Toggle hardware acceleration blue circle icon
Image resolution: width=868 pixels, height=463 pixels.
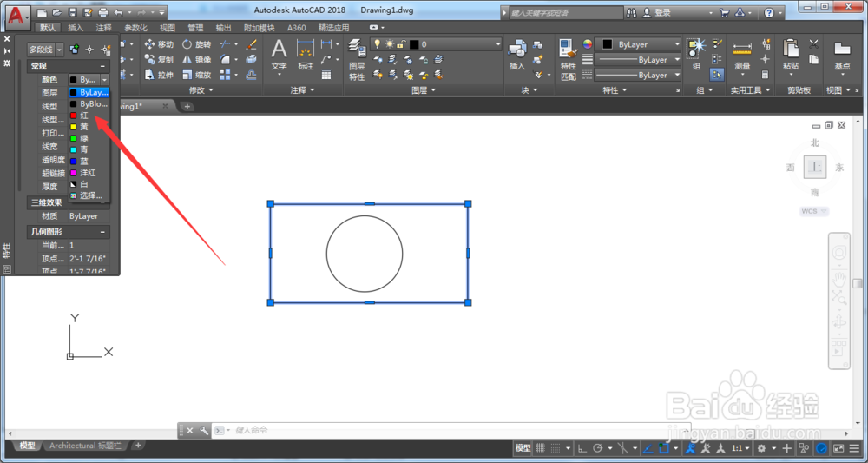click(822, 448)
